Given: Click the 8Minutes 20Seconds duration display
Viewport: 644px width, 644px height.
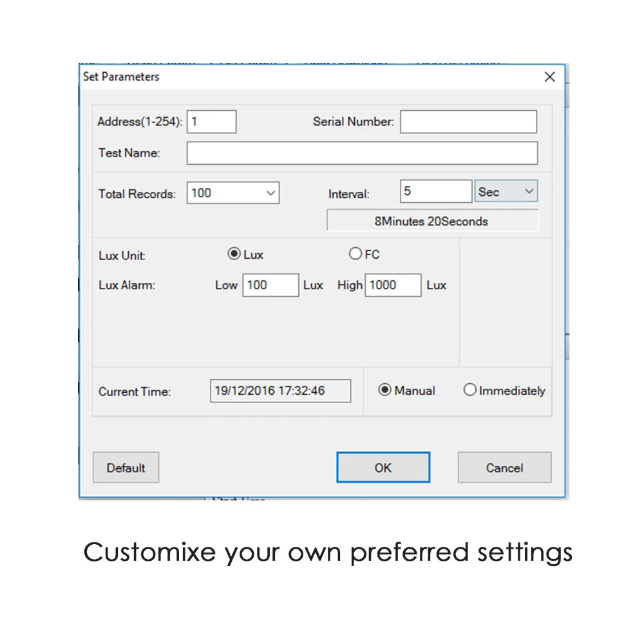Looking at the screenshot, I should point(433,221).
